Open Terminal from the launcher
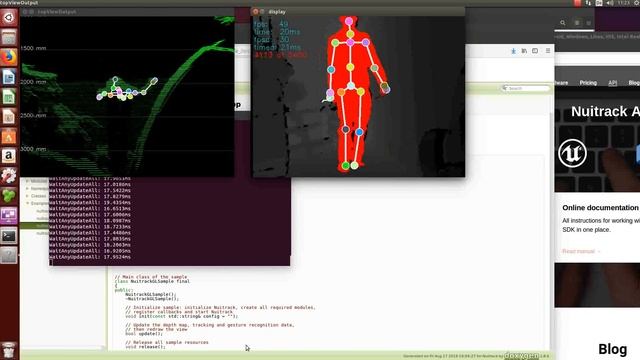This screenshot has height=360, width=640. pyautogui.click(x=9, y=236)
